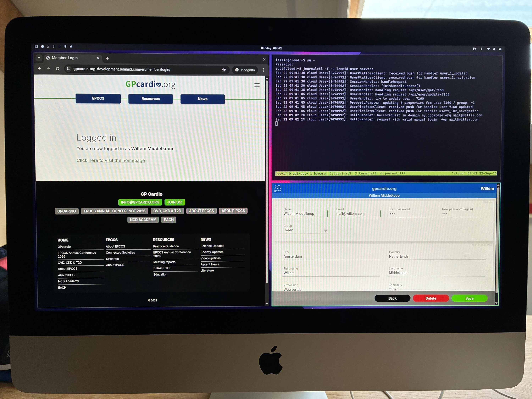Click the STRATIFYHF footer link
The height and width of the screenshot is (399, 532).
(x=162, y=268)
